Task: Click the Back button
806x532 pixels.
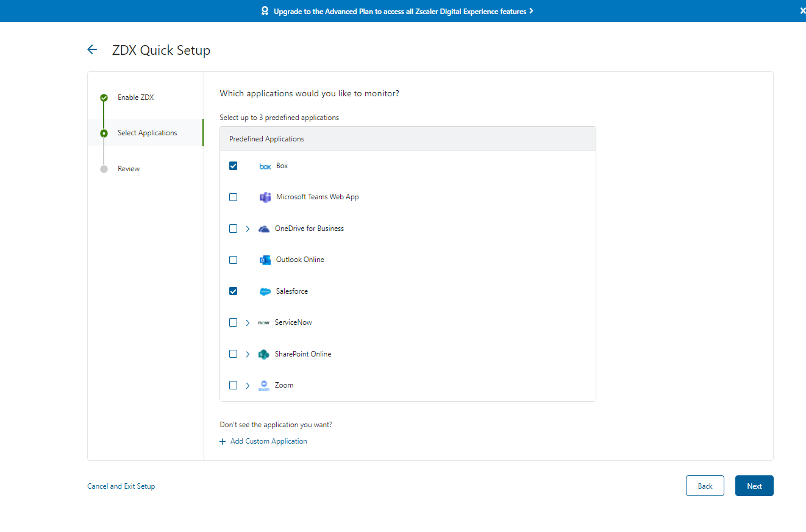Action: [x=705, y=486]
